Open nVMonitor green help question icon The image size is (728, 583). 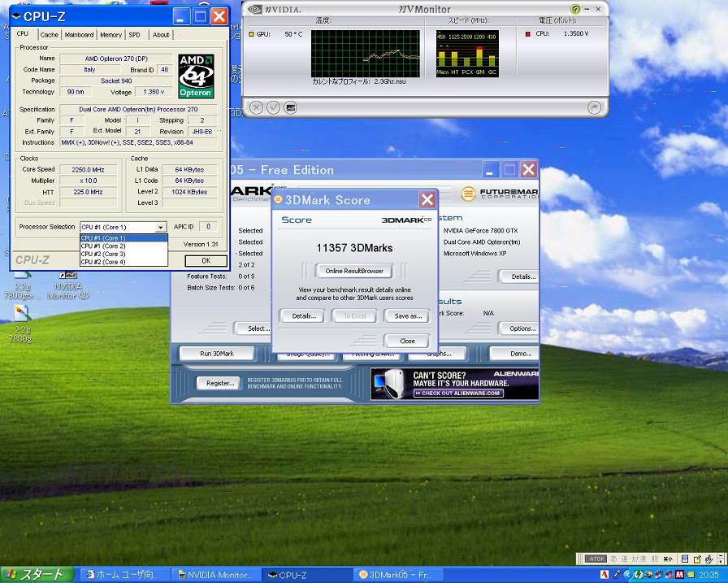[575, 9]
